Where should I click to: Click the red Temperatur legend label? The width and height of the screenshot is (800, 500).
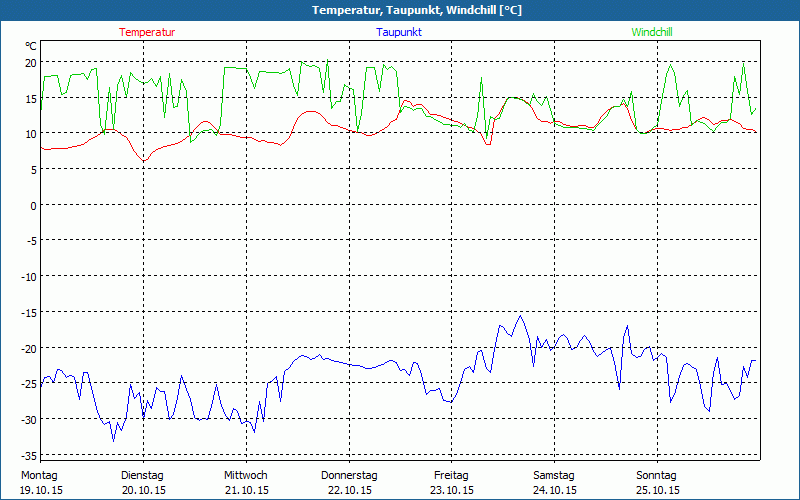point(147,32)
